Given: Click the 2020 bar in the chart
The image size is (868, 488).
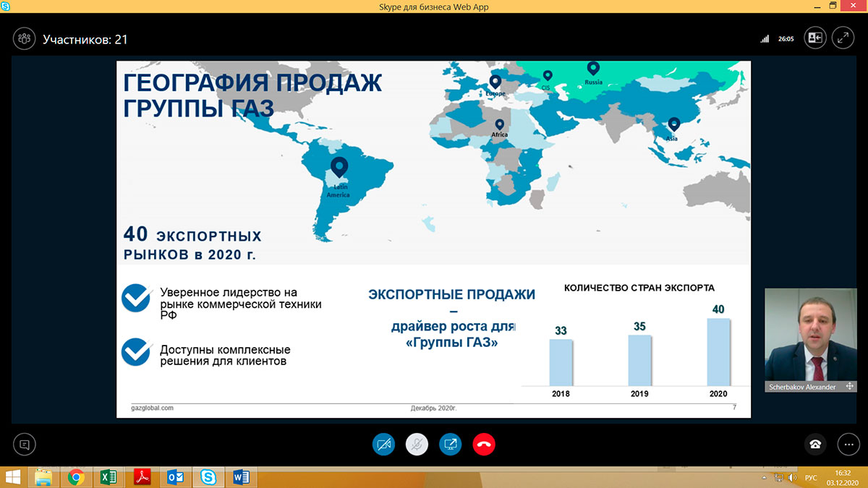Looking at the screenshot, I should (x=718, y=351).
